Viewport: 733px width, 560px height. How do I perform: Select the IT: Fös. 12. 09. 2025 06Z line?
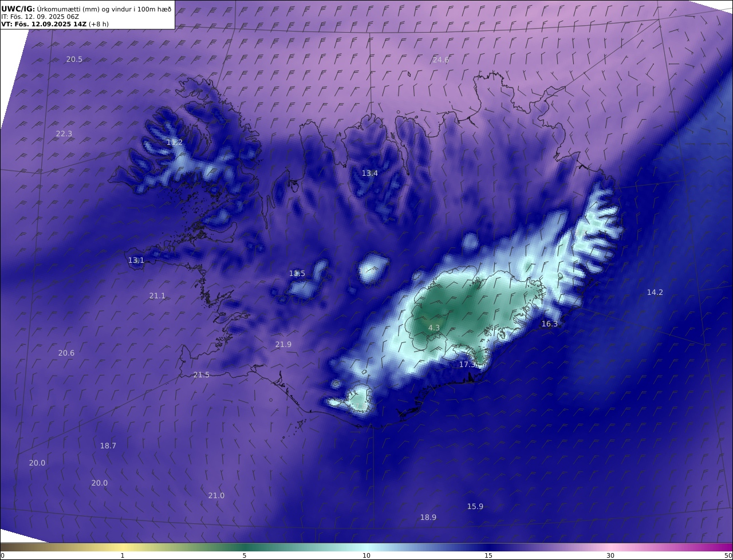click(40, 17)
